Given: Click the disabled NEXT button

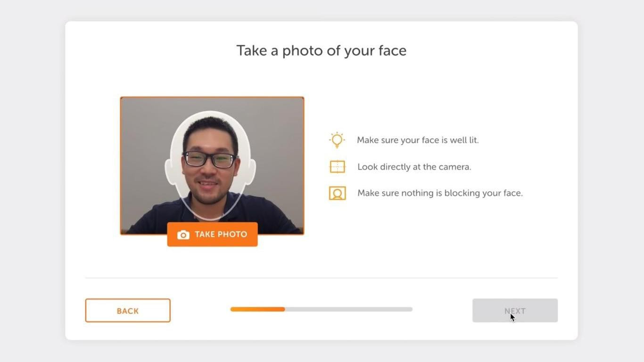Looking at the screenshot, I should coord(514,310).
